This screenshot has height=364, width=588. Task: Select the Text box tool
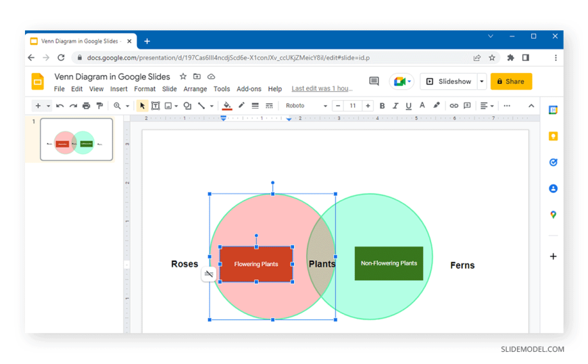[x=155, y=106]
